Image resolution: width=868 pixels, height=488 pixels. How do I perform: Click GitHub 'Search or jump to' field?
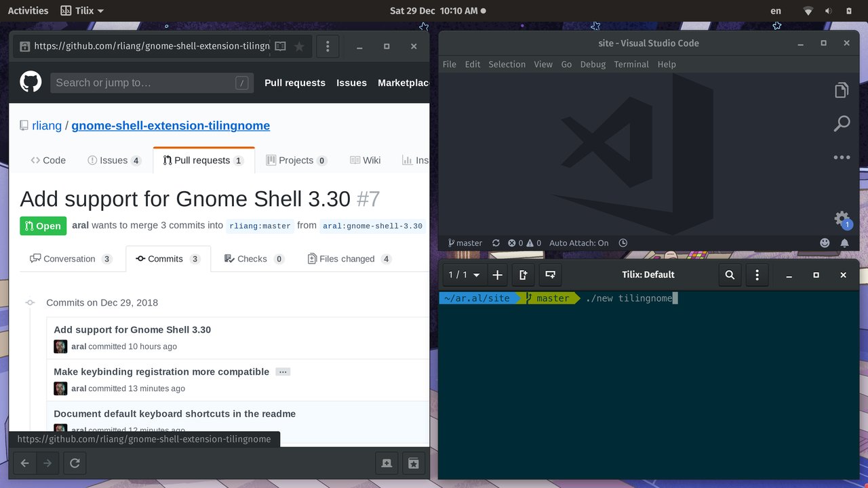(152, 83)
